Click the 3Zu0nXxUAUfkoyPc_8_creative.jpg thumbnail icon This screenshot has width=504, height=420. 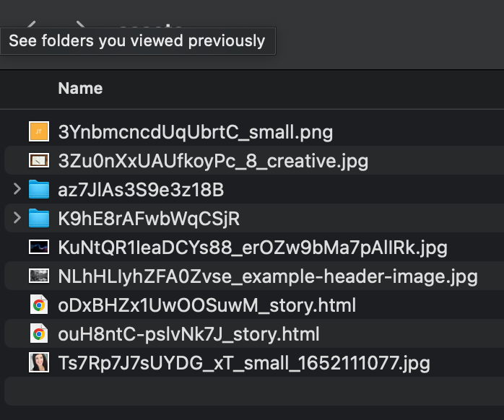[38, 160]
